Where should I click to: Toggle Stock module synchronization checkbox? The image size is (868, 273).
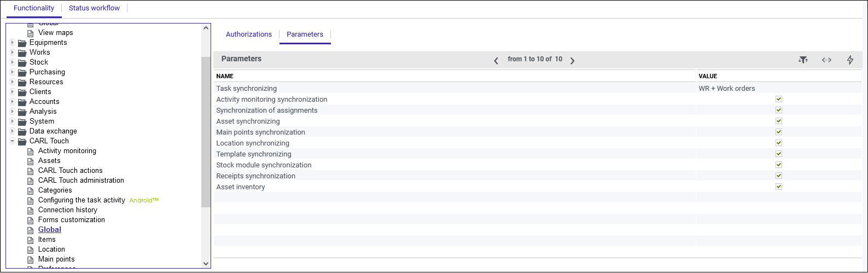coord(779,165)
